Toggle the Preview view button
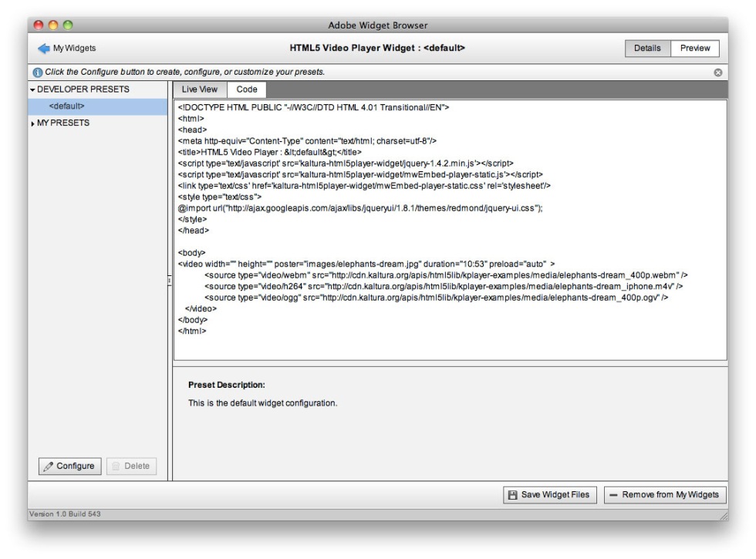Screen dimensions: 756x559 (695, 48)
